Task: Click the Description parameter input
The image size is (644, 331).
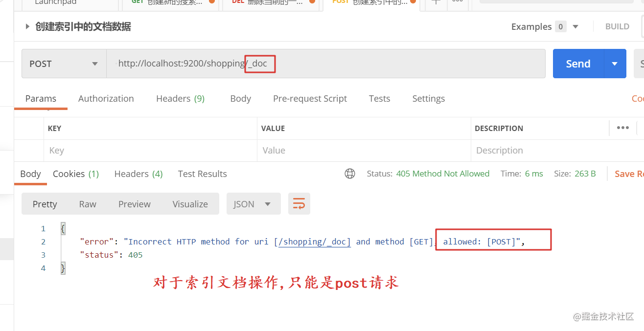Action: coord(557,150)
